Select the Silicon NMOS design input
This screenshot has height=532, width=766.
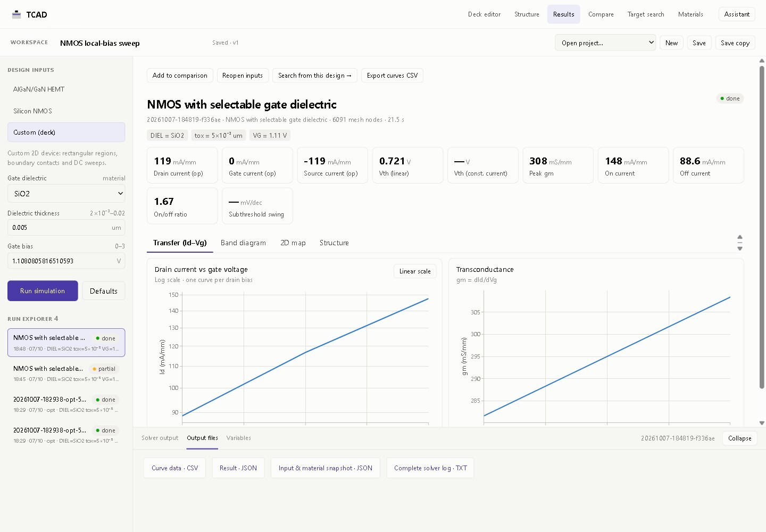point(66,111)
